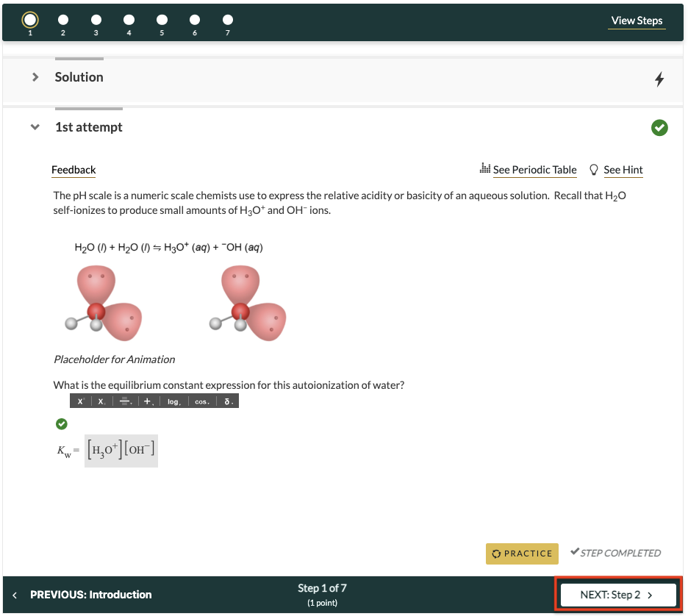
Task: Open the fraction template dropdown
Action: click(x=126, y=401)
